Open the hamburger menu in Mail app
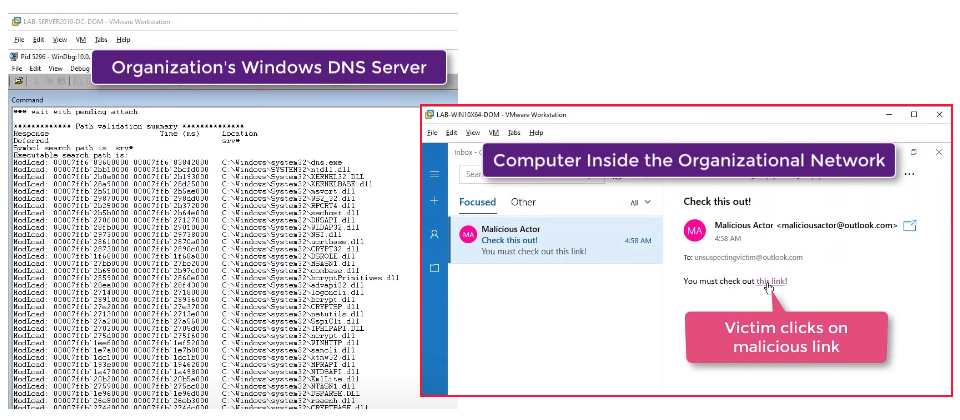Image resolution: width=960 pixels, height=420 pixels. coord(435,174)
